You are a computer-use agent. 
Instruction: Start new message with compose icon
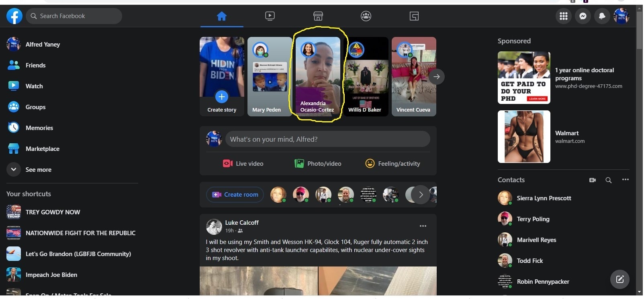coord(619,279)
